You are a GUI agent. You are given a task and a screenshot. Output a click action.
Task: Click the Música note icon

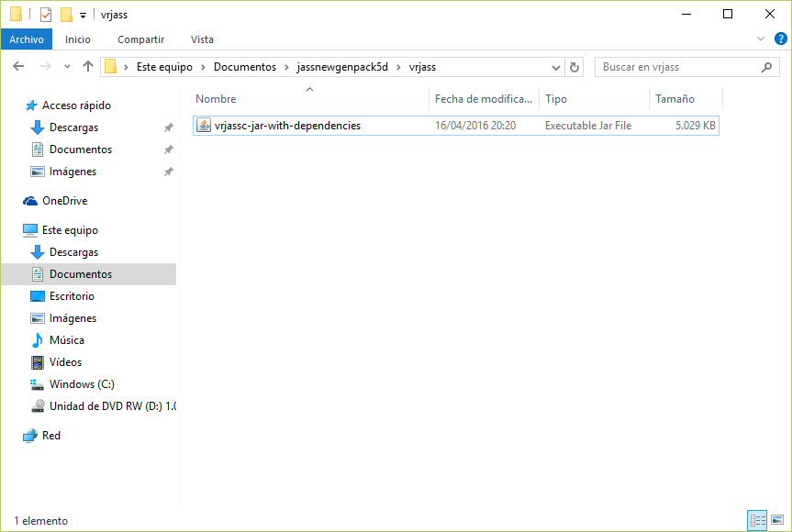point(38,340)
